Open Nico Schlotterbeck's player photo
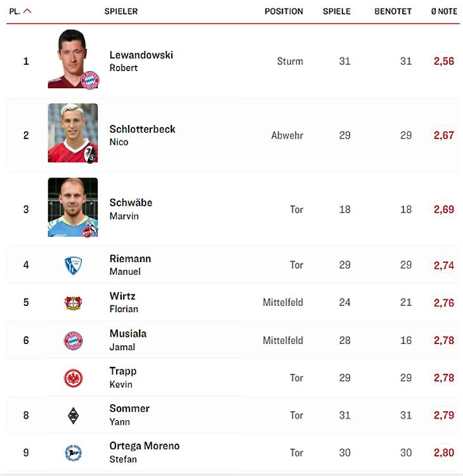Screen dimensions: 463x476 (73, 133)
